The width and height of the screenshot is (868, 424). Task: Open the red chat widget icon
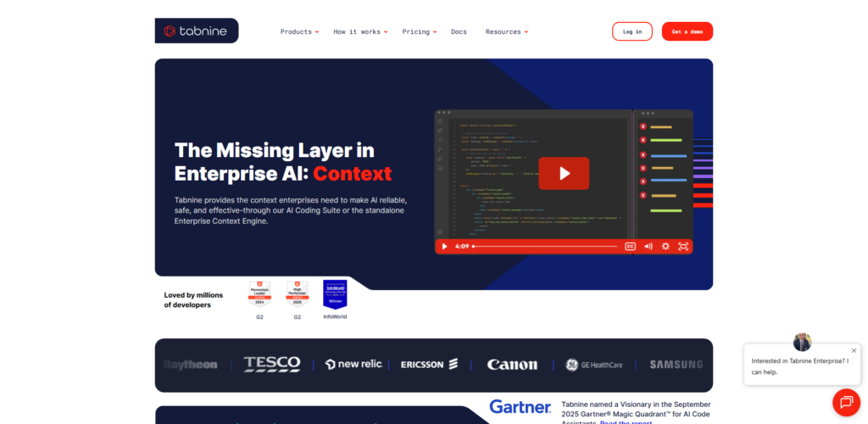click(846, 401)
